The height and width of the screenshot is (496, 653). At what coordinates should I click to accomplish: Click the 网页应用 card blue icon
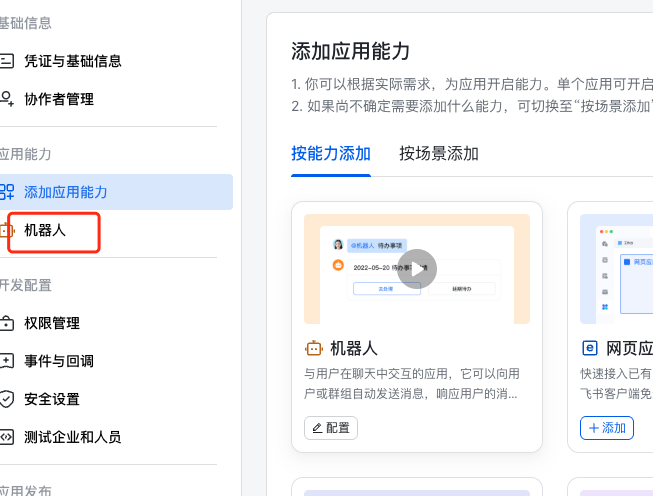tap(590, 348)
